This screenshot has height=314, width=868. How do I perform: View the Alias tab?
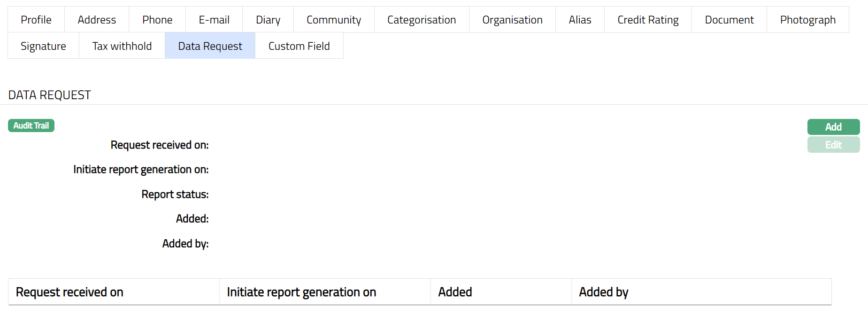580,20
